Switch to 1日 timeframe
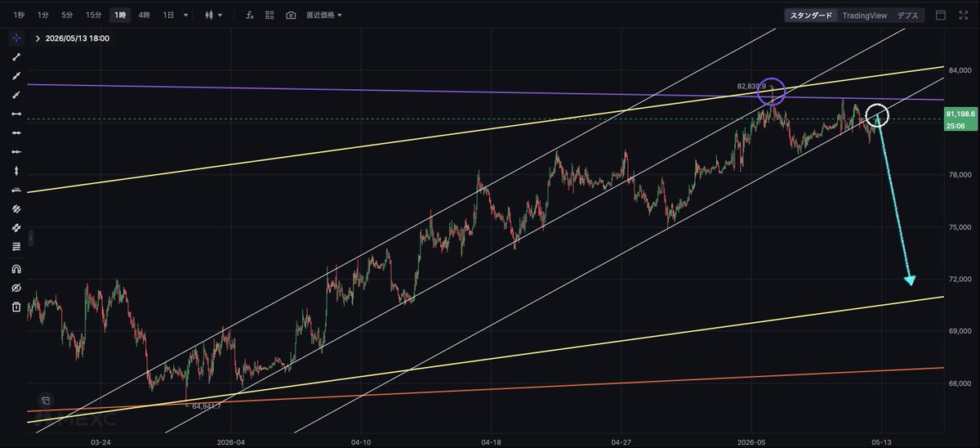 pos(168,15)
